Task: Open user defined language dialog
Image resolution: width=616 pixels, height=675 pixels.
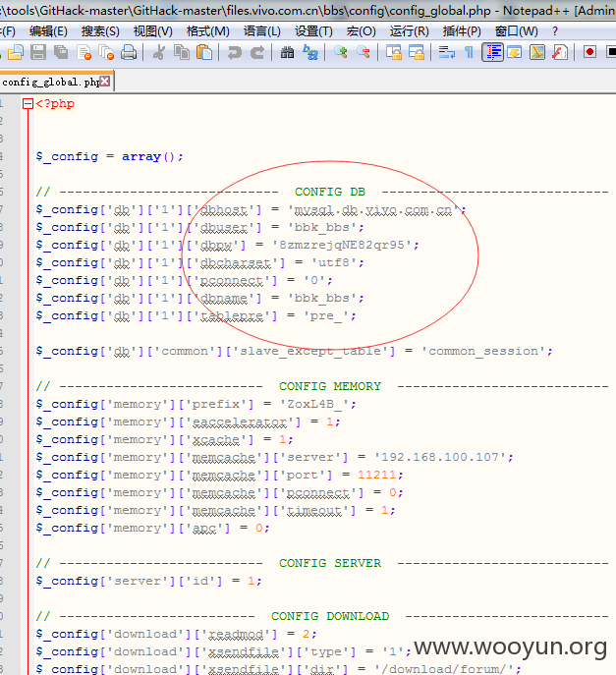Action: [x=515, y=52]
